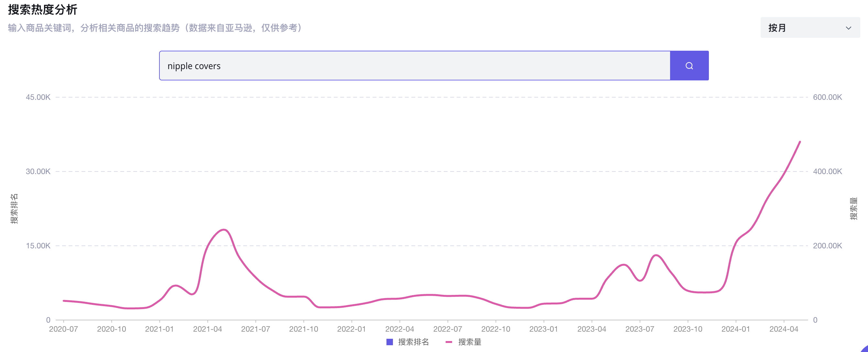Viewport: 868px width, 352px height.
Task: Click the pink line endpoint at far right
Action: [x=799, y=142]
